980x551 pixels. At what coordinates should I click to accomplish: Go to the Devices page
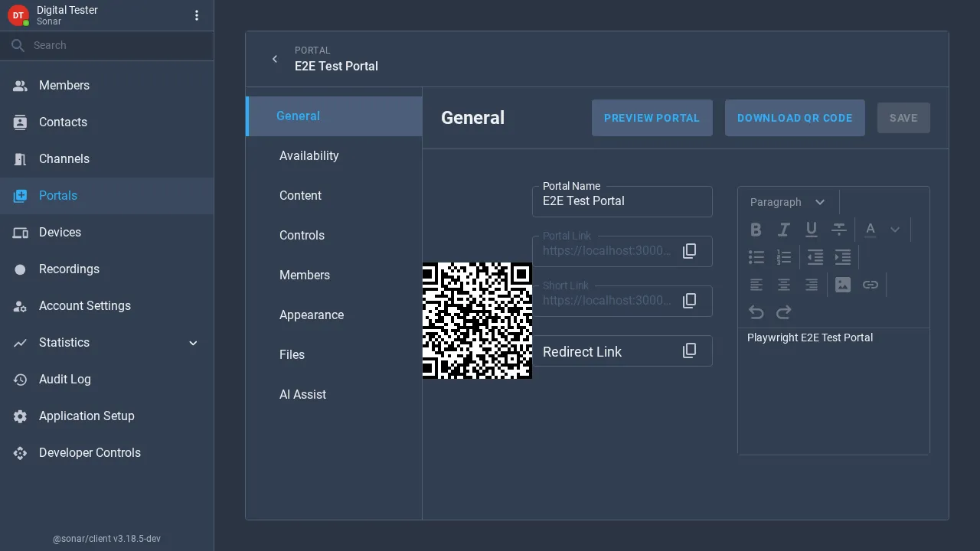pos(107,233)
